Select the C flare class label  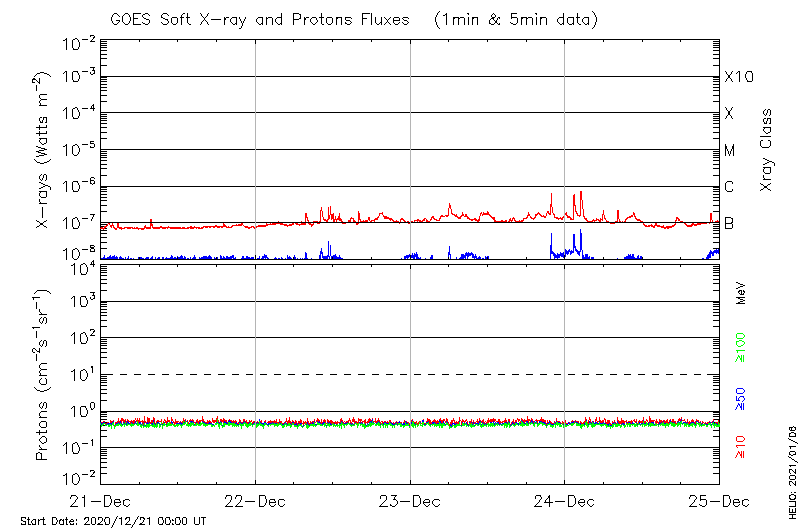[730, 187]
